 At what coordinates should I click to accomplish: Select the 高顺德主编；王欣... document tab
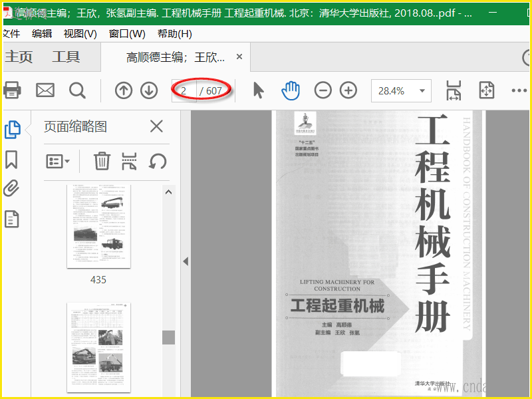click(x=176, y=57)
